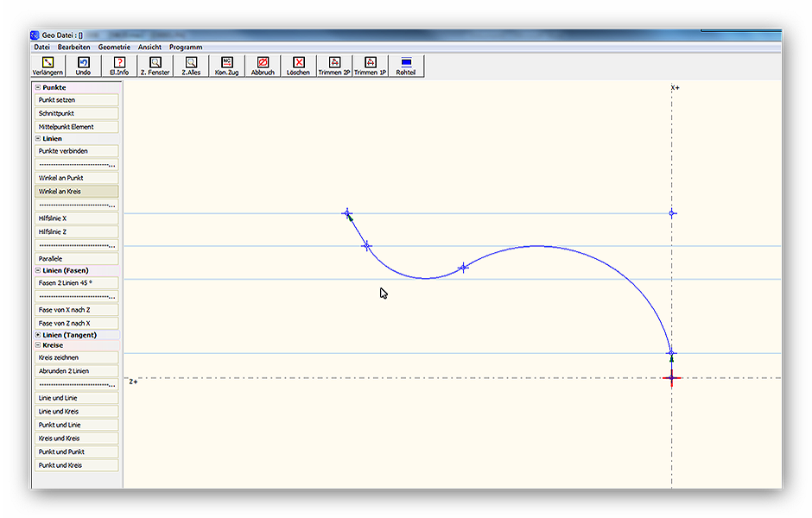
Task: Open the Bearbeiten menu
Action: tap(73, 47)
